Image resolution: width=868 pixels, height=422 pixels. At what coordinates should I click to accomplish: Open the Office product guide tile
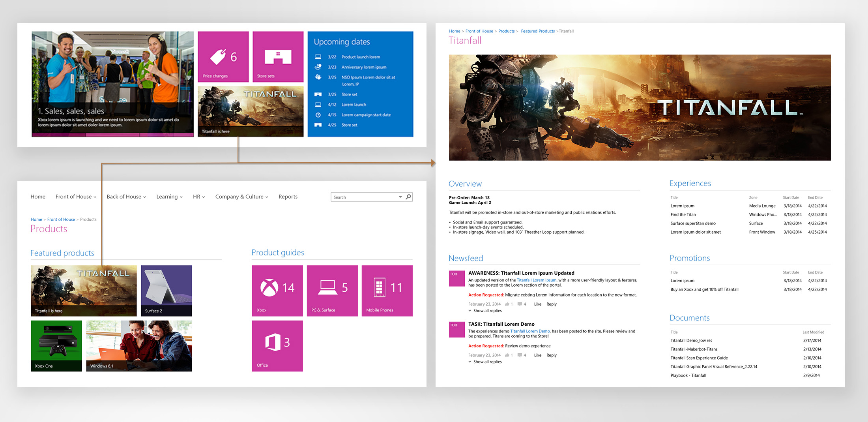(277, 346)
